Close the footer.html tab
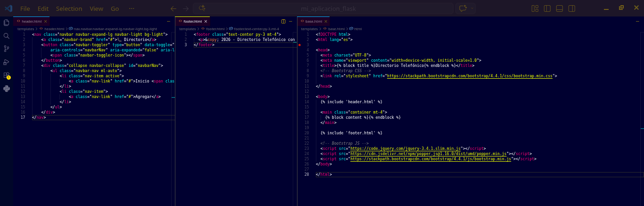Screen dimensions: 644x206 point(206,22)
